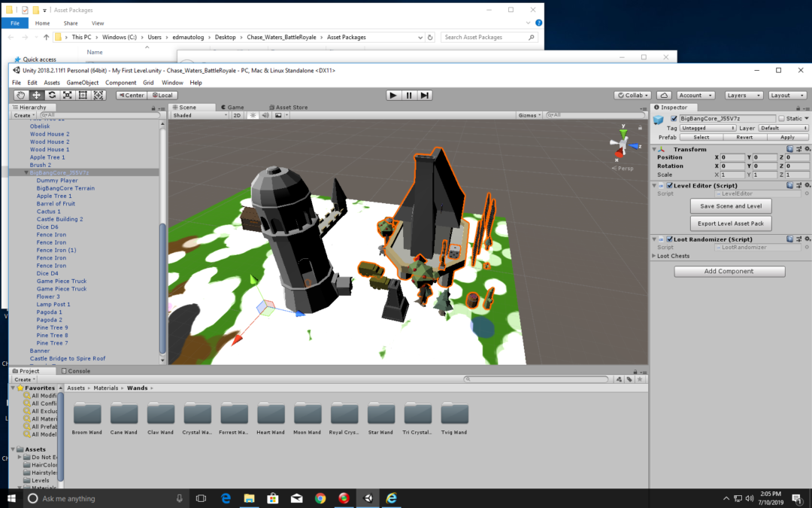
Task: Click the favorites star icon in Project search
Action: click(x=640, y=379)
